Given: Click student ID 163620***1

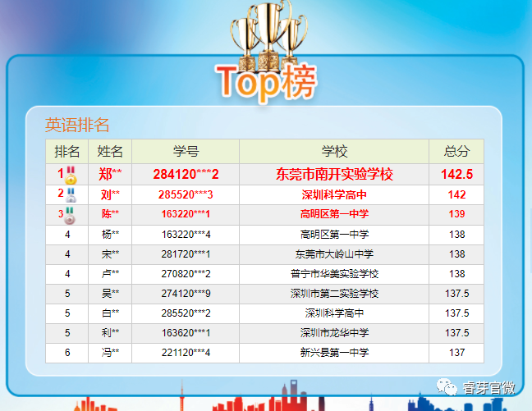Looking at the screenshot, I should (x=186, y=333).
